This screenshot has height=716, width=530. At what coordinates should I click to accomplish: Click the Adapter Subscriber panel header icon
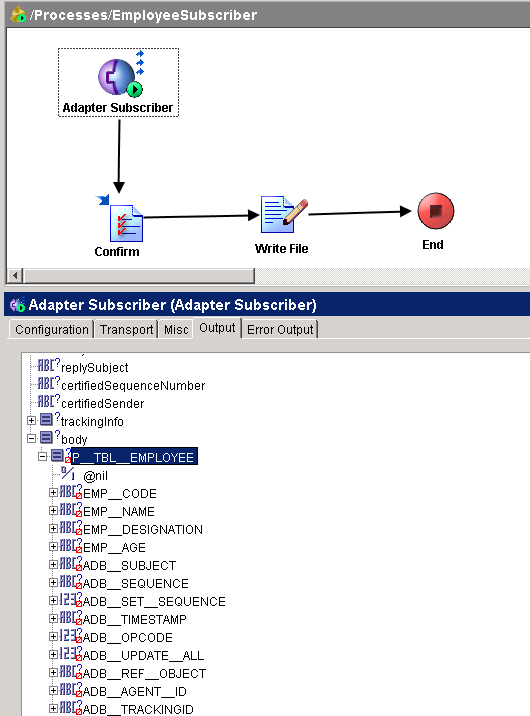pos(17,305)
